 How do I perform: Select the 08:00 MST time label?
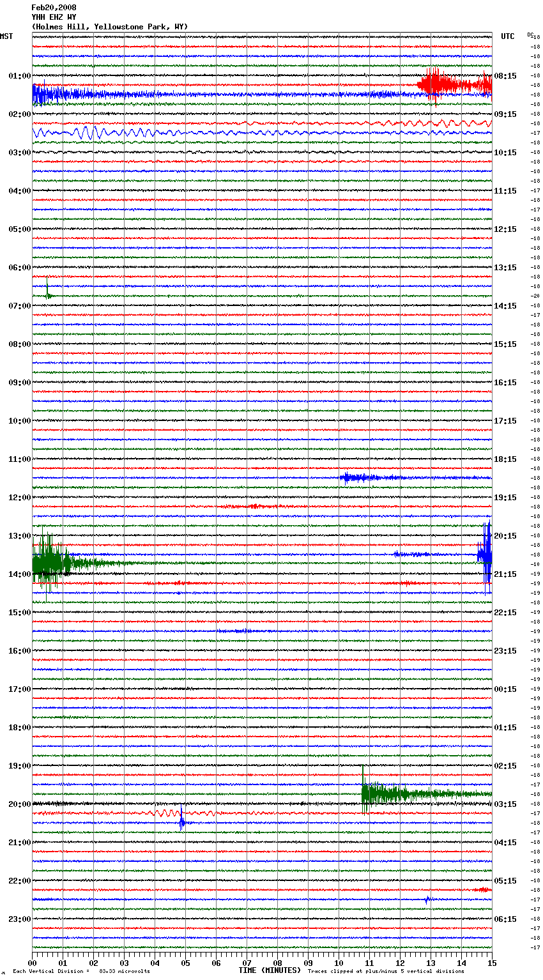click(x=20, y=344)
